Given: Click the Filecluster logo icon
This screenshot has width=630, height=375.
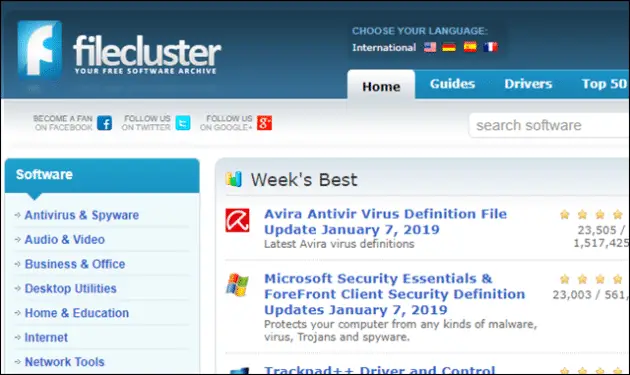Looking at the screenshot, I should [39, 49].
